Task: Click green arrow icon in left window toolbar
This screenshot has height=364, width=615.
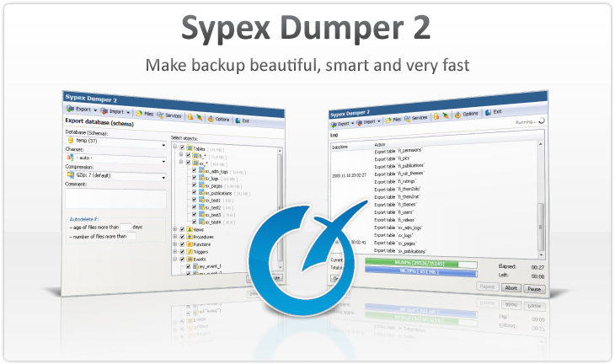Action: click(x=200, y=117)
